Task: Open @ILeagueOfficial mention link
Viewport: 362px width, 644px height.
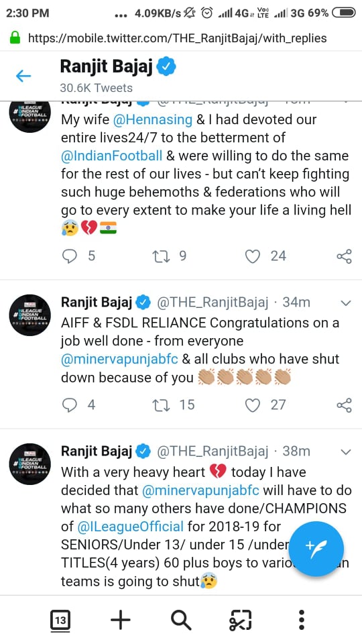Action: click(131, 526)
